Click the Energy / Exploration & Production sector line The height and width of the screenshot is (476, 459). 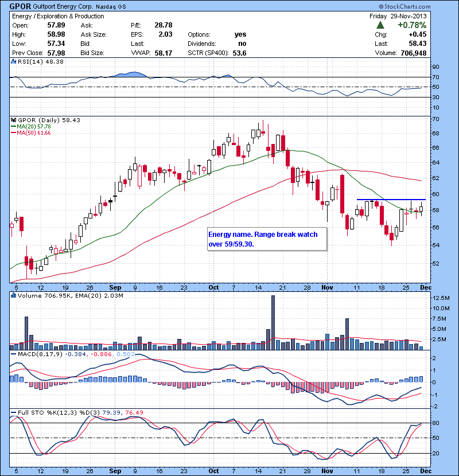click(58, 17)
